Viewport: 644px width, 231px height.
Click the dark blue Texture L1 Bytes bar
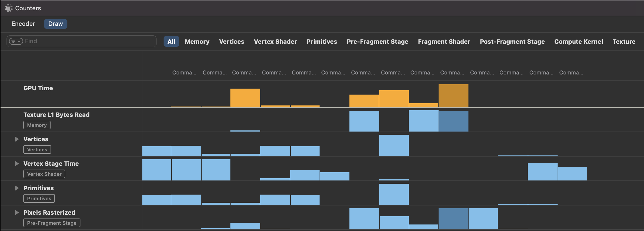[453, 121]
